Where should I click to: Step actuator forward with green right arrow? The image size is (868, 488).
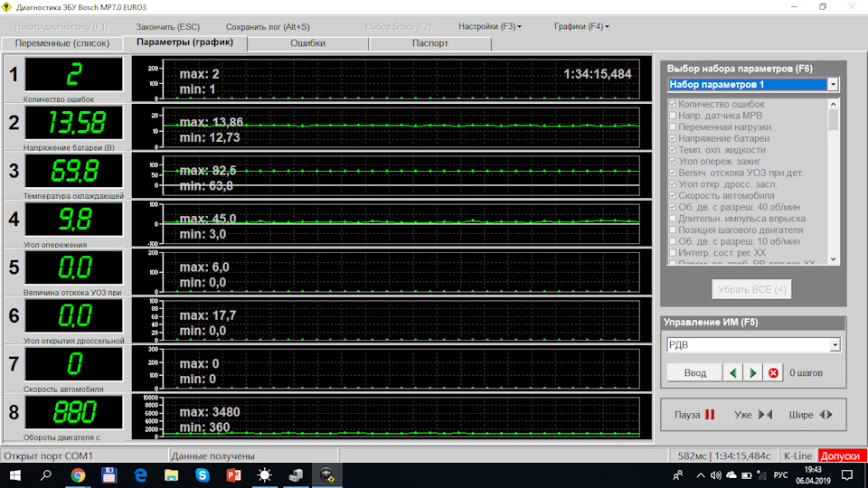[753, 373]
